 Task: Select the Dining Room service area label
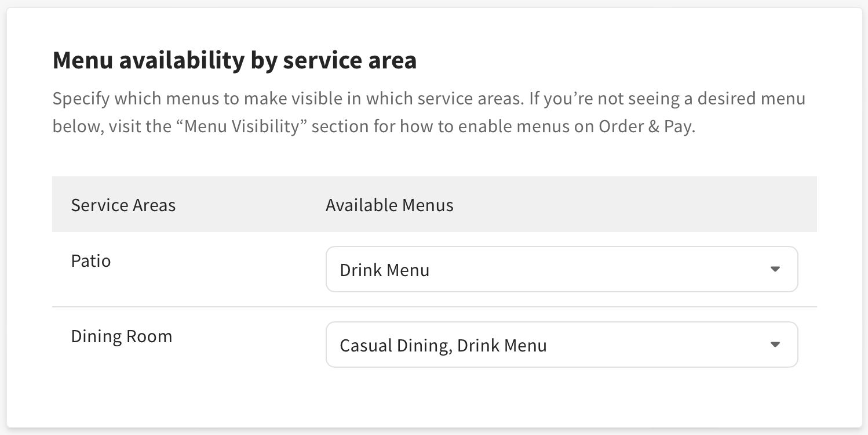tap(121, 336)
